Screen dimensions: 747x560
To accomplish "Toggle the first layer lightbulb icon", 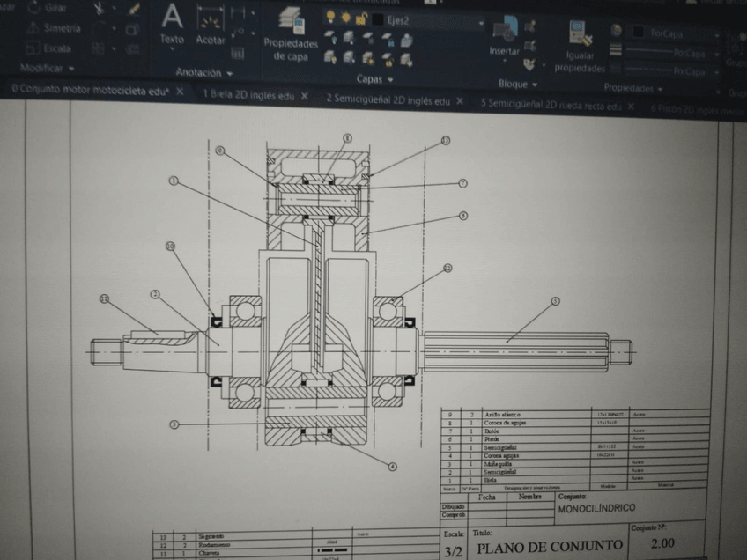I will point(331,18).
